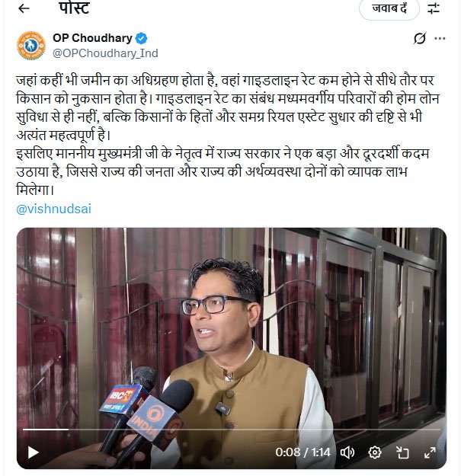Go back using the left arrow
The height and width of the screenshot is (476, 461).
(24, 8)
